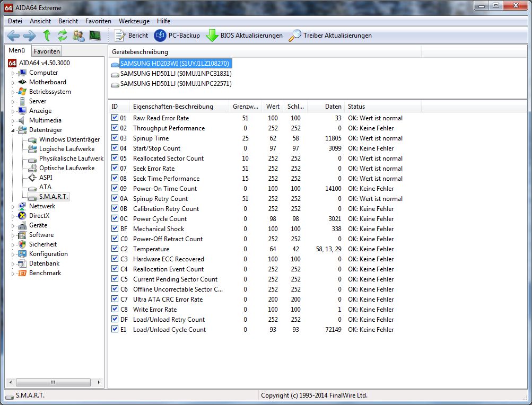
Task: Click the ASPI diamond icon in the tree
Action: 32,178
